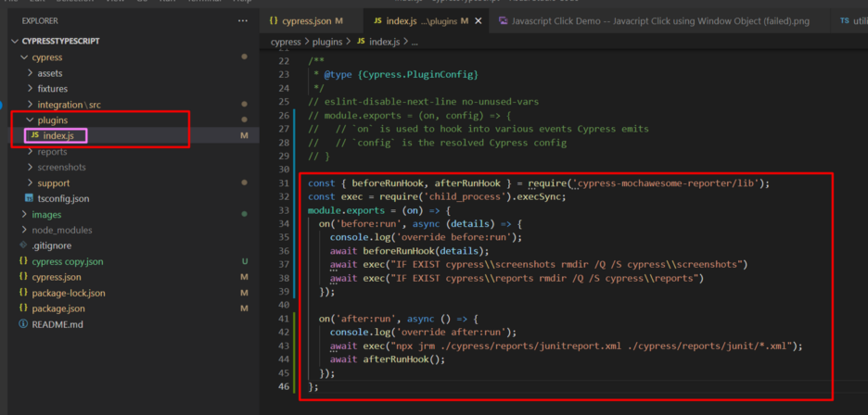Open cypress copy.json from the file tree
The image size is (868, 415).
68,261
